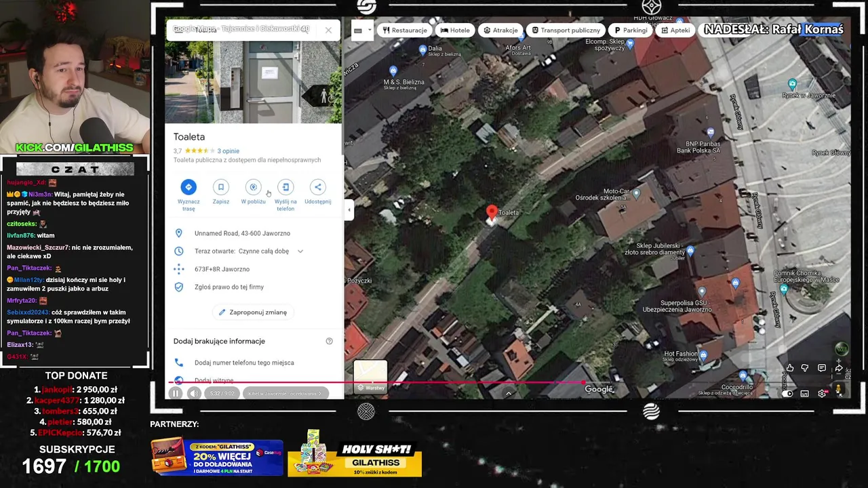Select the Atrakcje filter chip
The height and width of the screenshot is (488, 868).
pyautogui.click(x=500, y=30)
